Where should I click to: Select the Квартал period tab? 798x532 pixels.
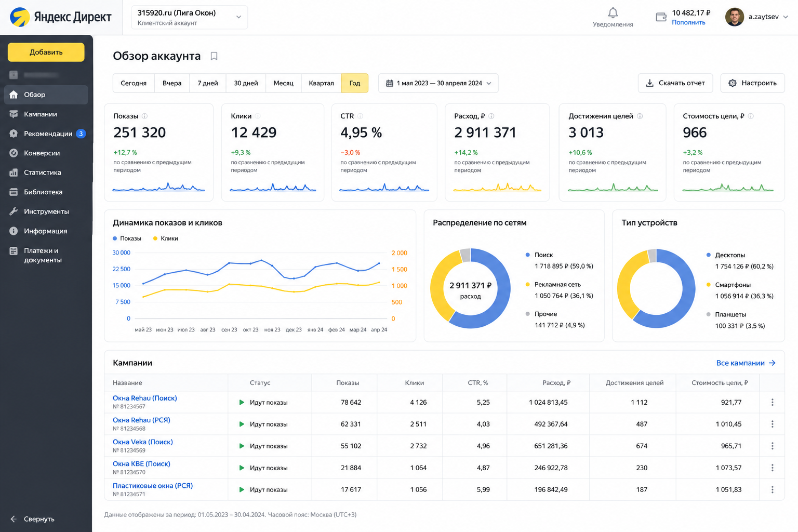(x=322, y=83)
